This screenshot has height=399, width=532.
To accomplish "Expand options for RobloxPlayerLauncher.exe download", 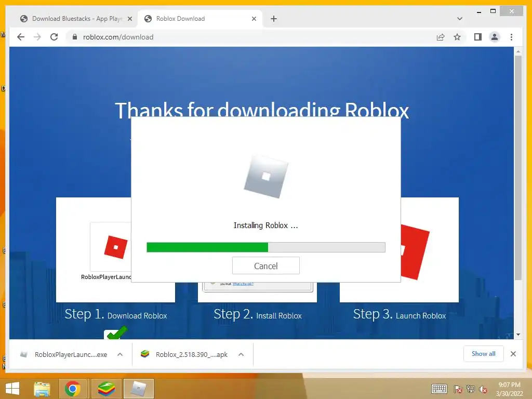I will tap(120, 354).
